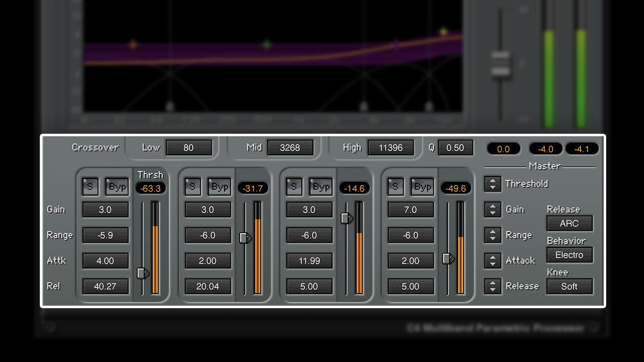Change the Behavior setting from Electro
Image resolution: width=644 pixels, height=362 pixels.
point(570,255)
